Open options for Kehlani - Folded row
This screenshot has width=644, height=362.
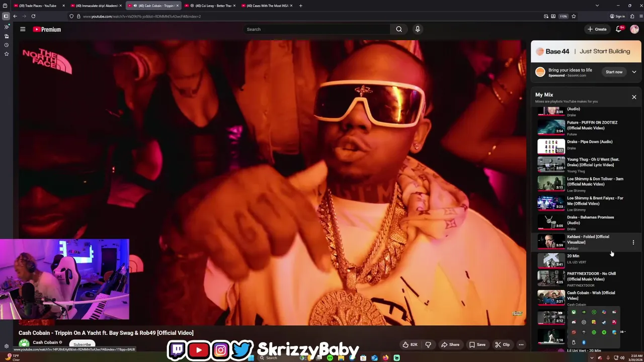633,242
